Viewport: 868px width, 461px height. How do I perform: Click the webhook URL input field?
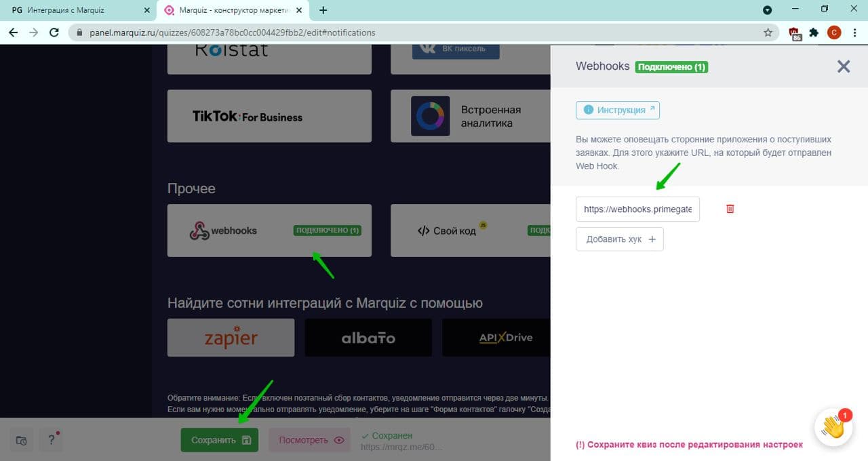click(637, 209)
